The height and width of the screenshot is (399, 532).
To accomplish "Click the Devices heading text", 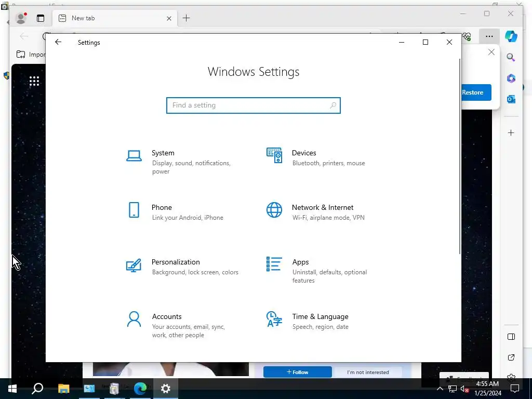I will coord(304,153).
